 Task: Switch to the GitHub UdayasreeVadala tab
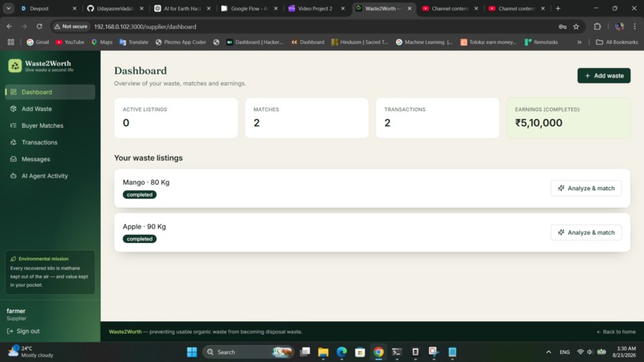pyautogui.click(x=115, y=8)
